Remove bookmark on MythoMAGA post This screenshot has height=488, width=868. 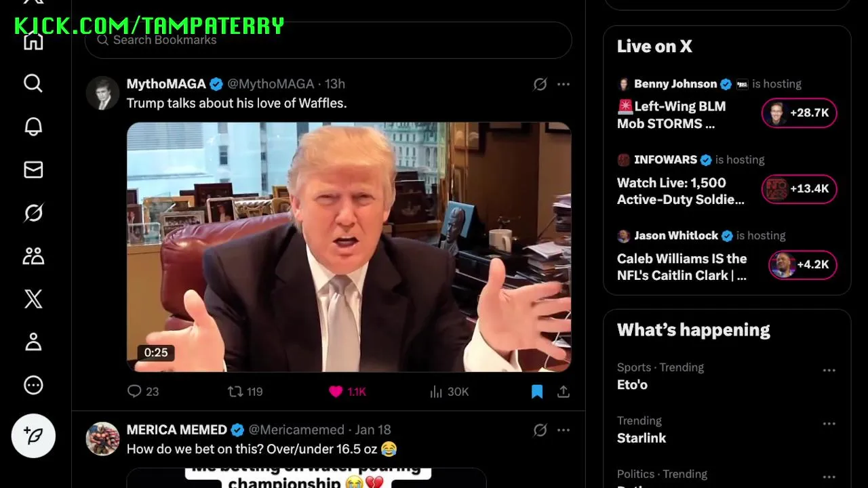tap(537, 392)
